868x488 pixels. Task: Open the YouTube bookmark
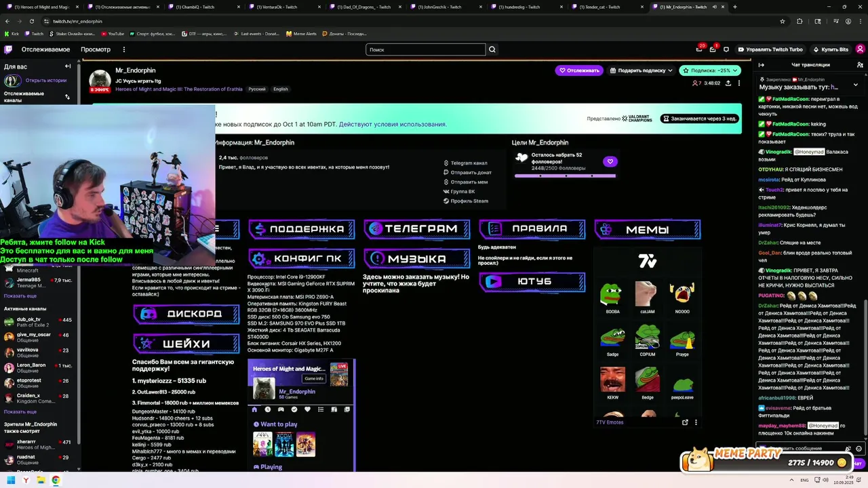tap(112, 33)
